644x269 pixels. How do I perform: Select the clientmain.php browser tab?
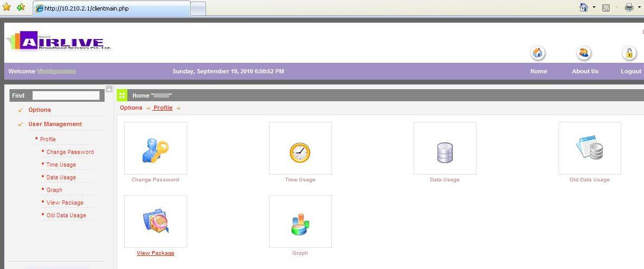(x=111, y=8)
